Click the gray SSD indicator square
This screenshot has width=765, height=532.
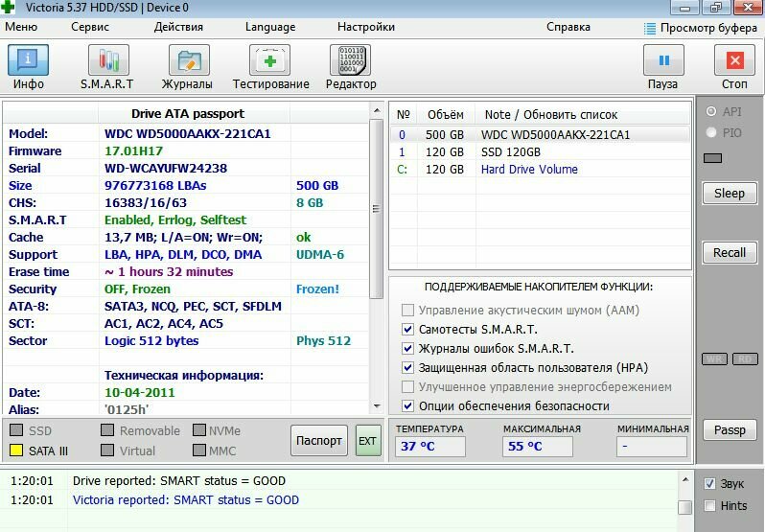click(16, 430)
